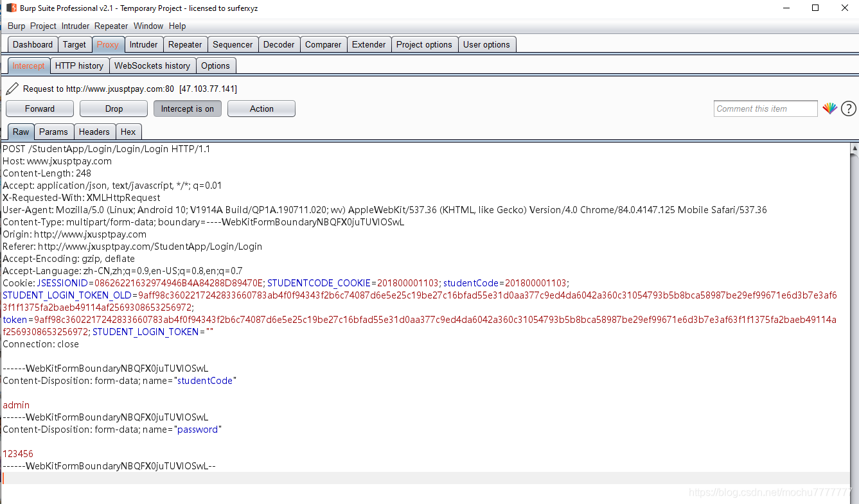Image resolution: width=859 pixels, height=504 pixels.
Task: Click the Request to jxusptpay.com label
Action: (x=130, y=89)
